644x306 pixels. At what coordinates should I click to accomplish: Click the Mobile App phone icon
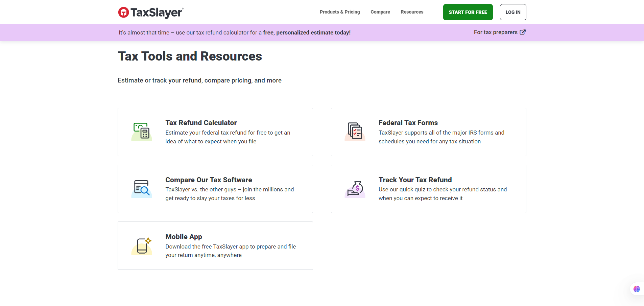coord(142,246)
